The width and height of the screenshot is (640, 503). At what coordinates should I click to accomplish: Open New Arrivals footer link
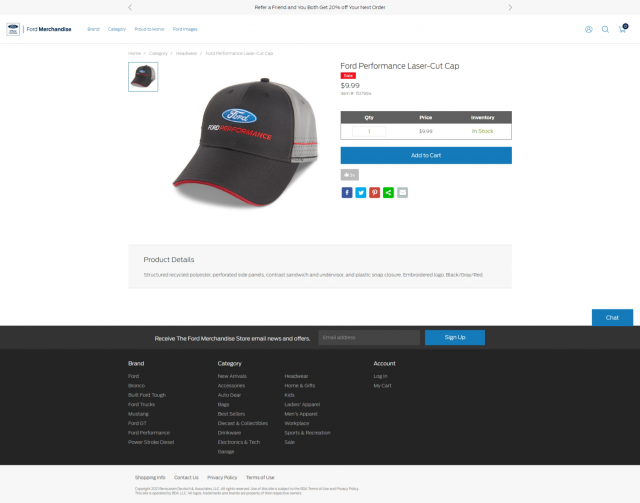(232, 376)
